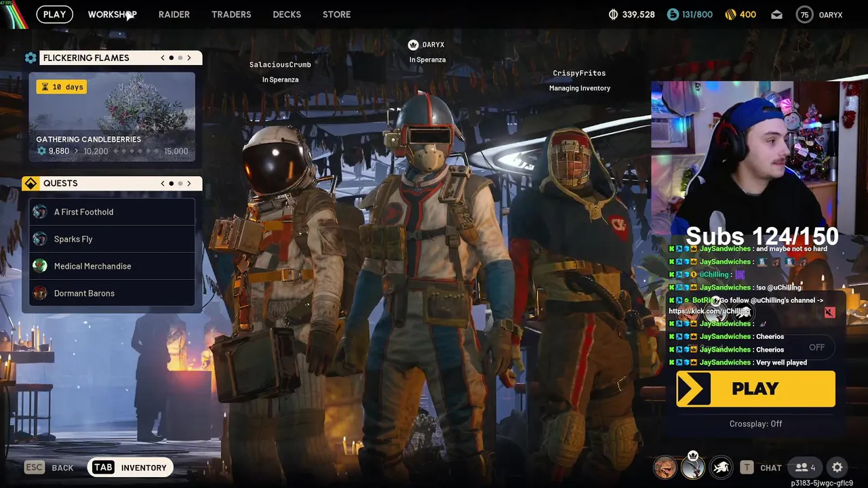Viewport: 868px width, 488px height.
Task: Open the A First Foothold quest
Action: click(112, 212)
